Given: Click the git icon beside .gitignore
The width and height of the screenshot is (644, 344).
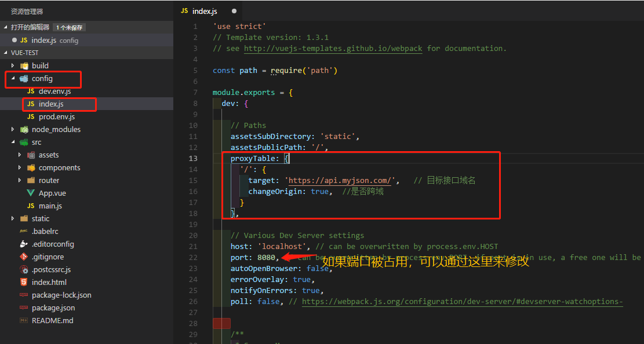Looking at the screenshot, I should (24, 257).
